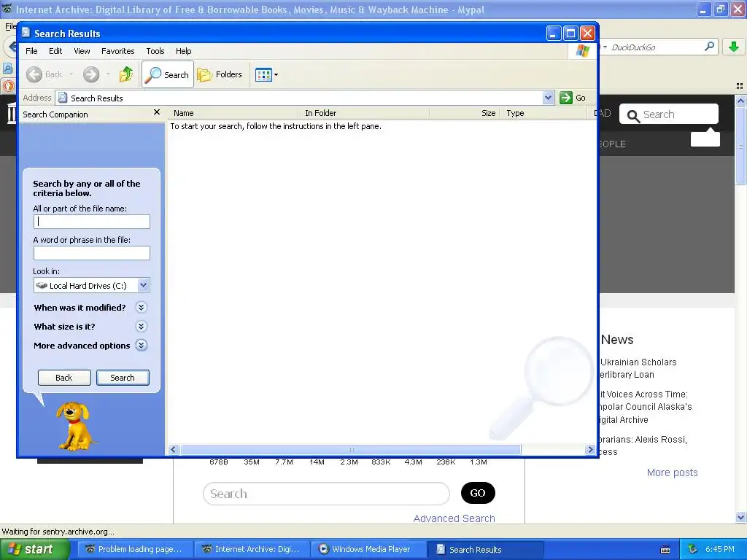This screenshot has height=560, width=747.
Task: Click the horizontal scrollbar thumb
Action: tap(351, 449)
